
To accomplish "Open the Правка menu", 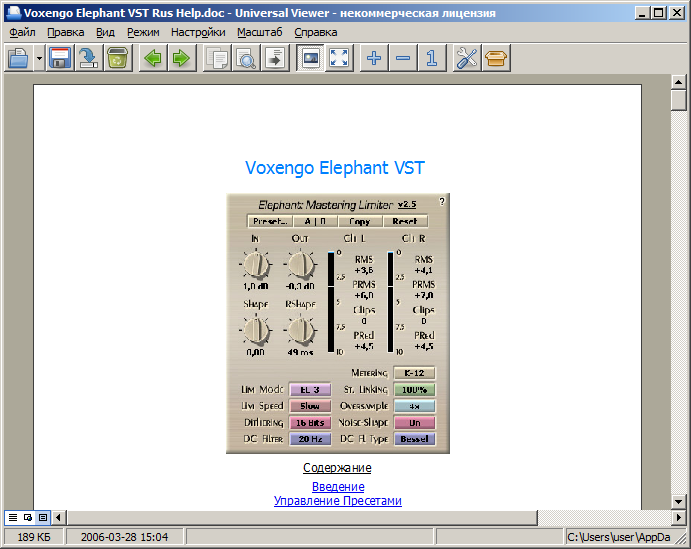I will pos(66,32).
